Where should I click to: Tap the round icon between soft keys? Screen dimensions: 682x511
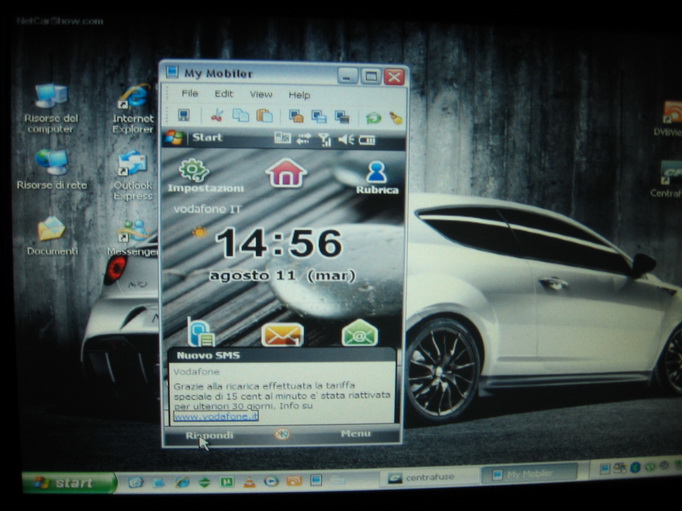pos(282,434)
